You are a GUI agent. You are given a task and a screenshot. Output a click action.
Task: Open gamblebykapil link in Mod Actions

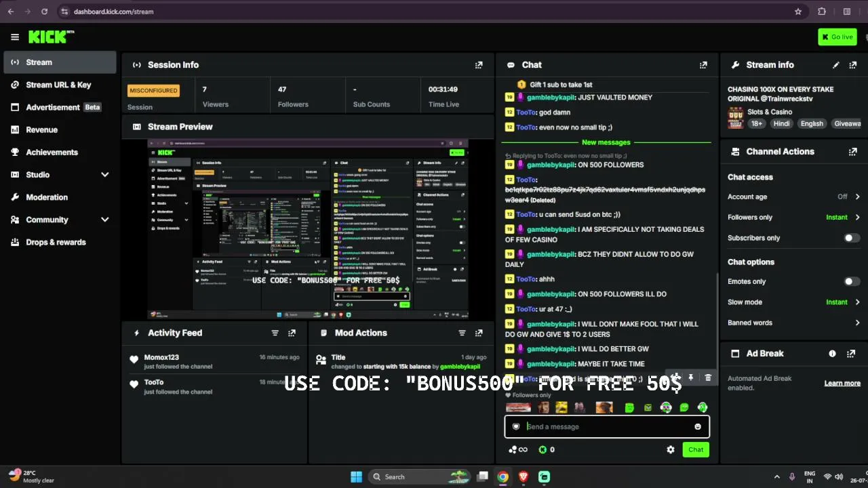[x=460, y=367]
